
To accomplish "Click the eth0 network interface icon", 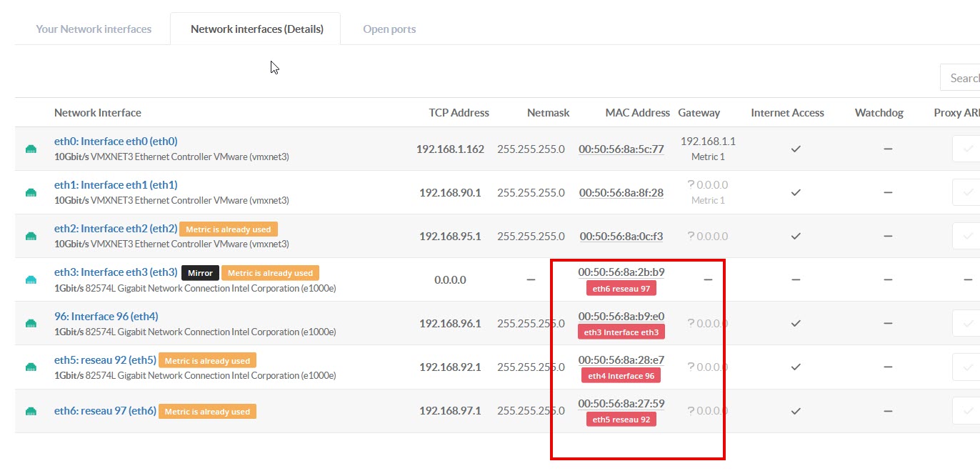I will pos(31,149).
